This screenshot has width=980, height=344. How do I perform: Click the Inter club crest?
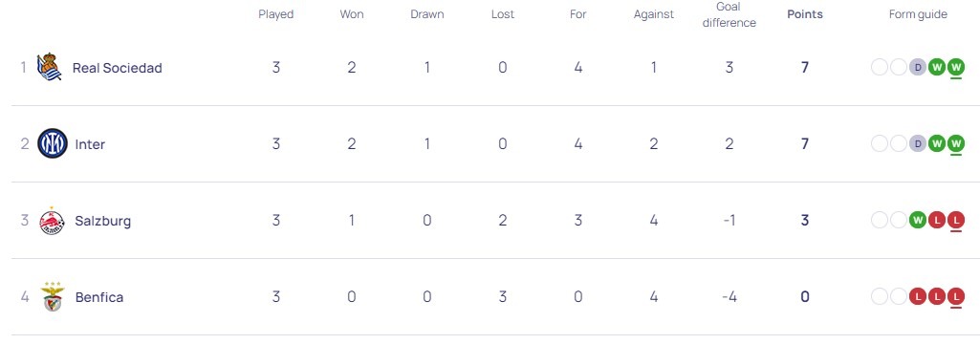tap(52, 143)
